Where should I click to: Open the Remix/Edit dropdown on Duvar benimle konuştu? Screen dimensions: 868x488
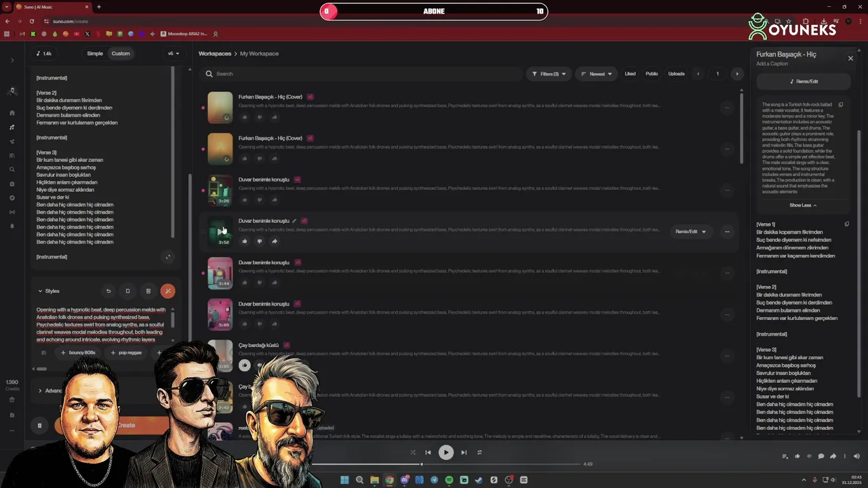coord(690,232)
